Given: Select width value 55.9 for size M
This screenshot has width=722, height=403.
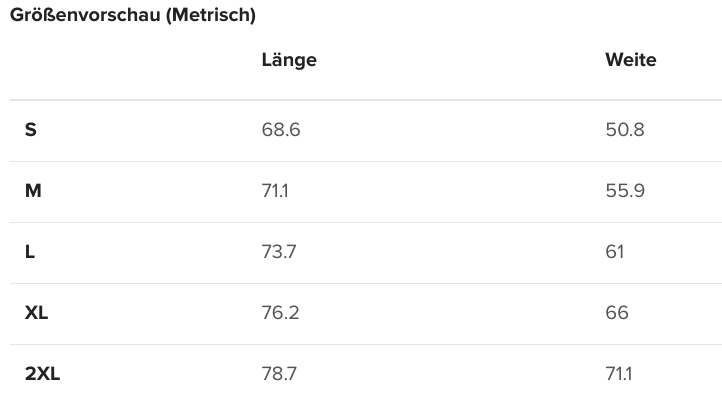Looking at the screenshot, I should point(625,191).
